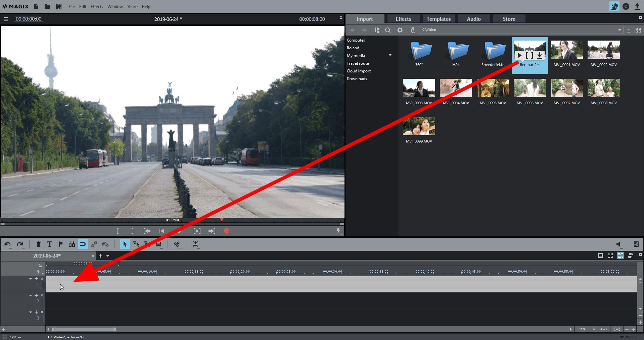The height and width of the screenshot is (340, 644).
Task: Select the Downloads entry in the sidebar
Action: click(x=357, y=78)
